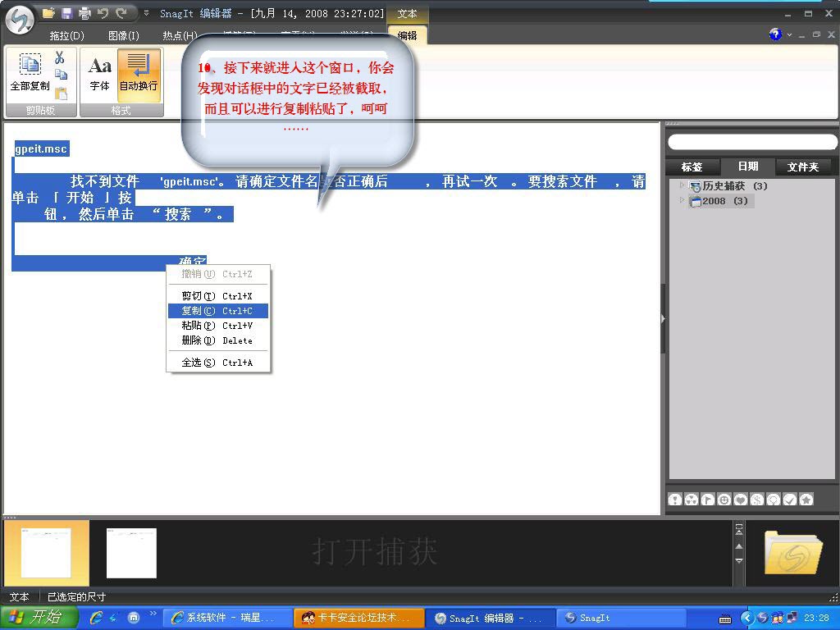This screenshot has height=630, width=840.
Task: Click the paste clipboard icon in ribbon
Action: [x=61, y=93]
